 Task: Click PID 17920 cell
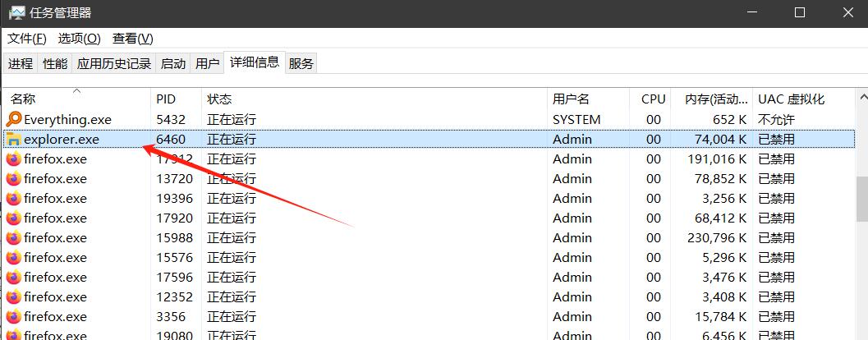[x=175, y=218]
